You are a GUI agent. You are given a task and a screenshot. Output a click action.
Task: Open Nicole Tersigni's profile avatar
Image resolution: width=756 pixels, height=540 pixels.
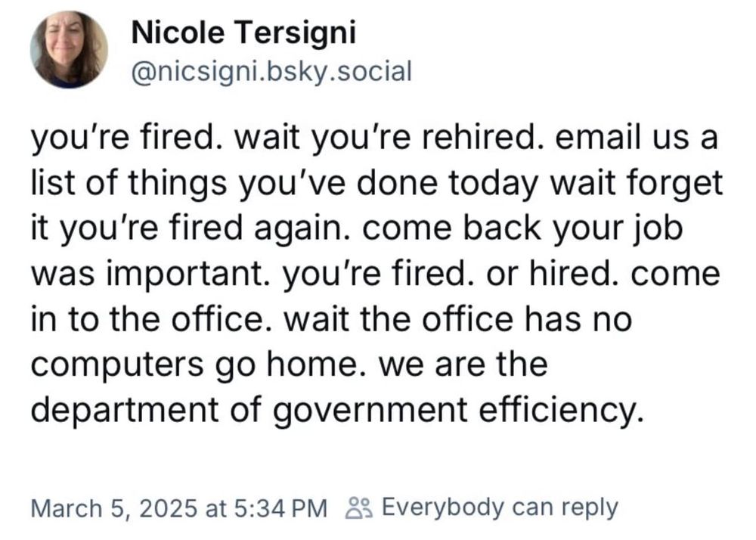pyautogui.click(x=69, y=50)
